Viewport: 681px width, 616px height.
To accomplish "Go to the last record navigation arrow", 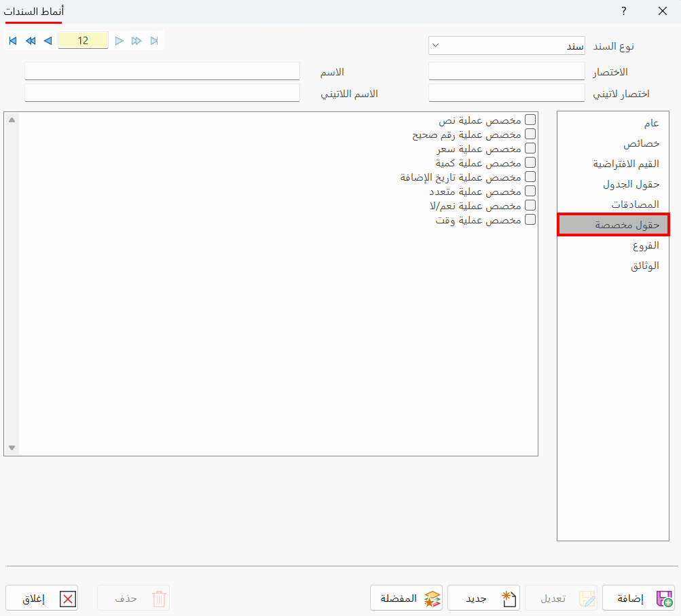I will [x=154, y=41].
